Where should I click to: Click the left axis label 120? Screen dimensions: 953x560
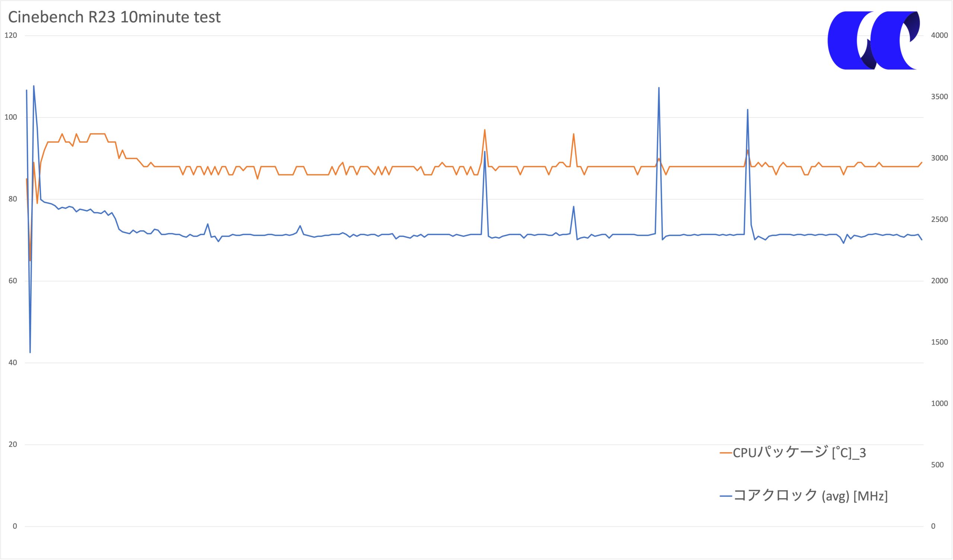(10, 36)
